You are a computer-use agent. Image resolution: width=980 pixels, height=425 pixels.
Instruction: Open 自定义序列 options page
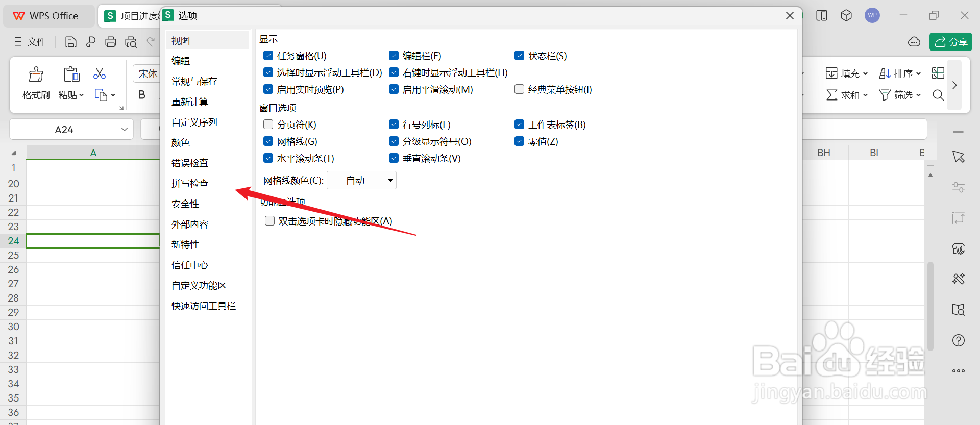click(207, 122)
